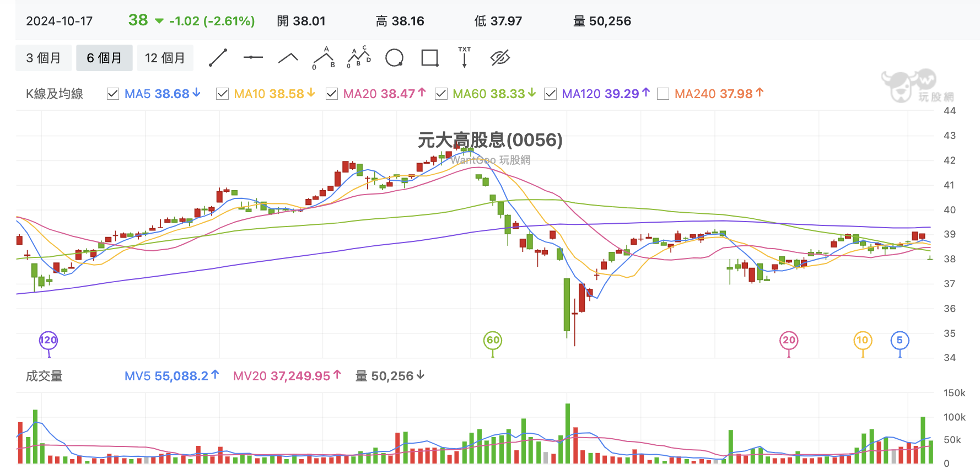This screenshot has height=474, width=980.
Task: Switch to the 12 個月 range
Action: click(165, 58)
